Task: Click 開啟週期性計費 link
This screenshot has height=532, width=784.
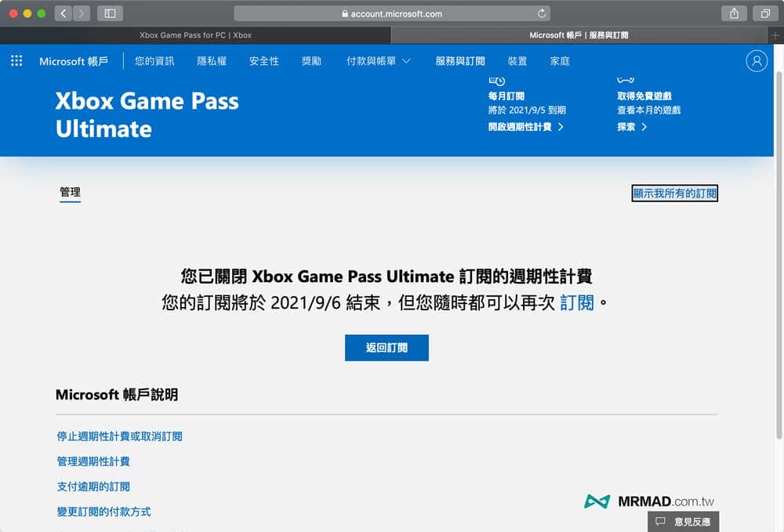Action: 520,127
